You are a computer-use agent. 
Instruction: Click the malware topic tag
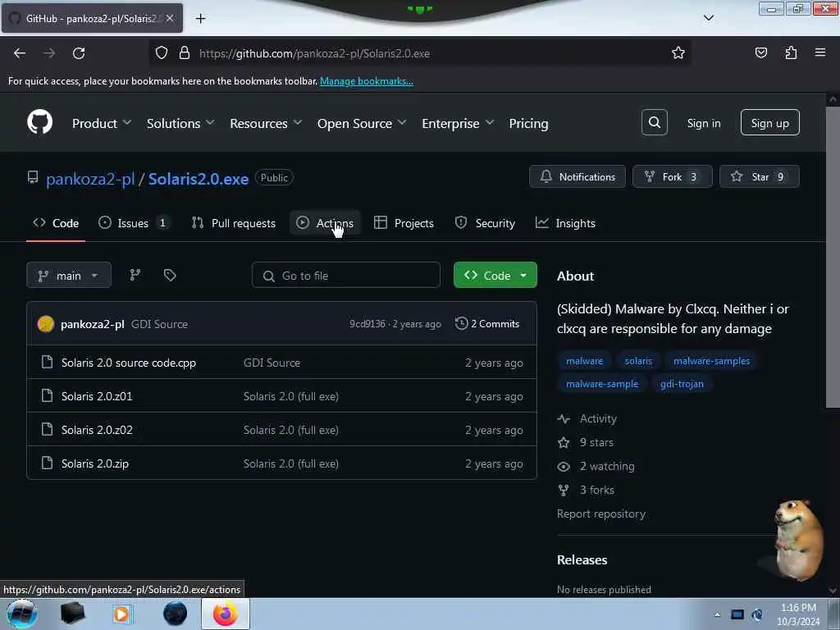[x=584, y=361]
